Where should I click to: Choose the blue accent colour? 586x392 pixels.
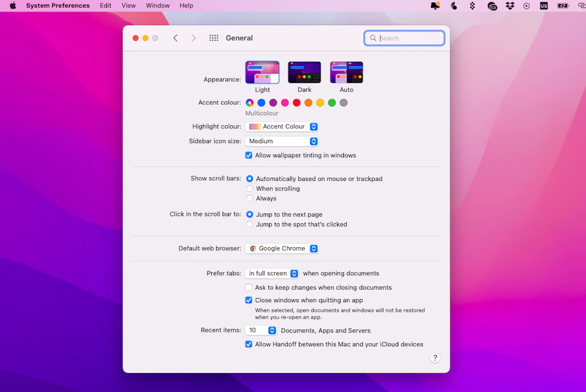(x=262, y=103)
